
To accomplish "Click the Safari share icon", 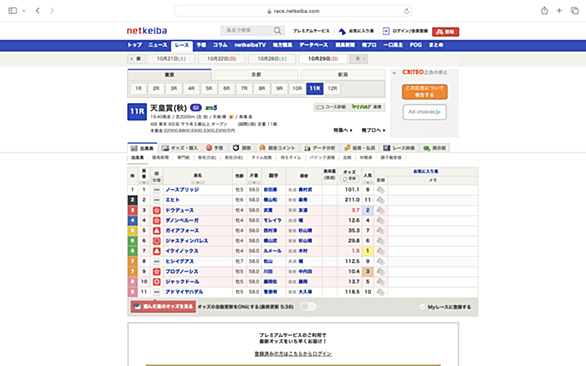I will click(544, 10).
